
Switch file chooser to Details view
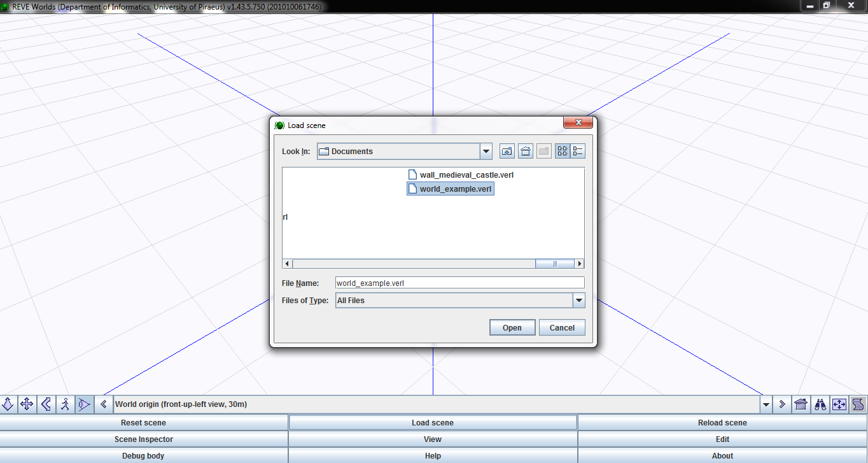[x=578, y=151]
